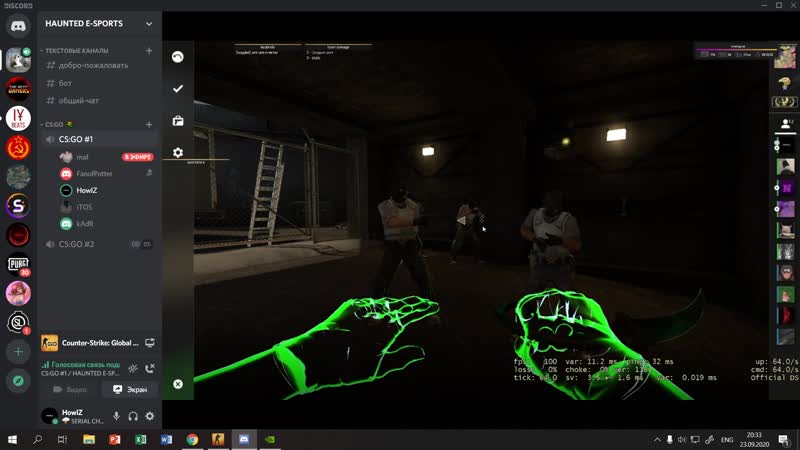This screenshot has height=450, width=800.
Task: Open the HAUNTED E-SPORTS server dropdown
Action: 148,23
